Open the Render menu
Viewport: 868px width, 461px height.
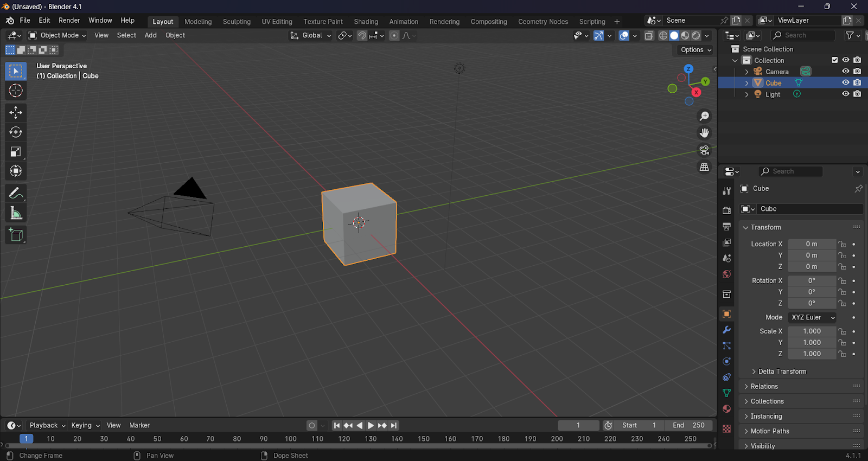click(69, 21)
